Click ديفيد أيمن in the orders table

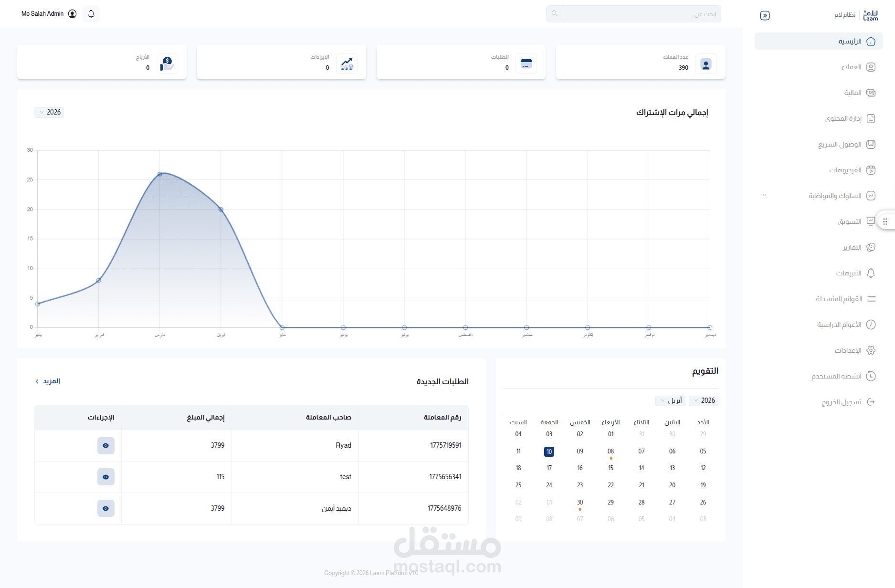pyautogui.click(x=337, y=509)
